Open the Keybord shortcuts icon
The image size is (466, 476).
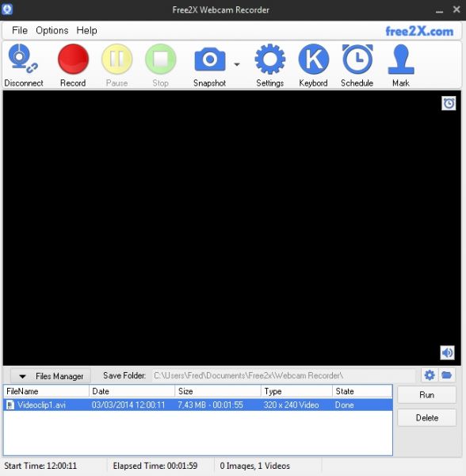(314, 59)
